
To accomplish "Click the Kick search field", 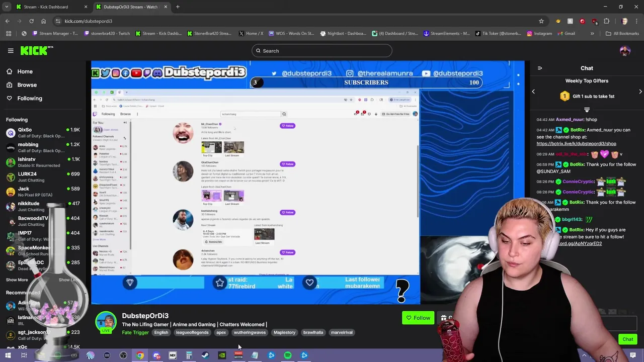I will pos(322,51).
